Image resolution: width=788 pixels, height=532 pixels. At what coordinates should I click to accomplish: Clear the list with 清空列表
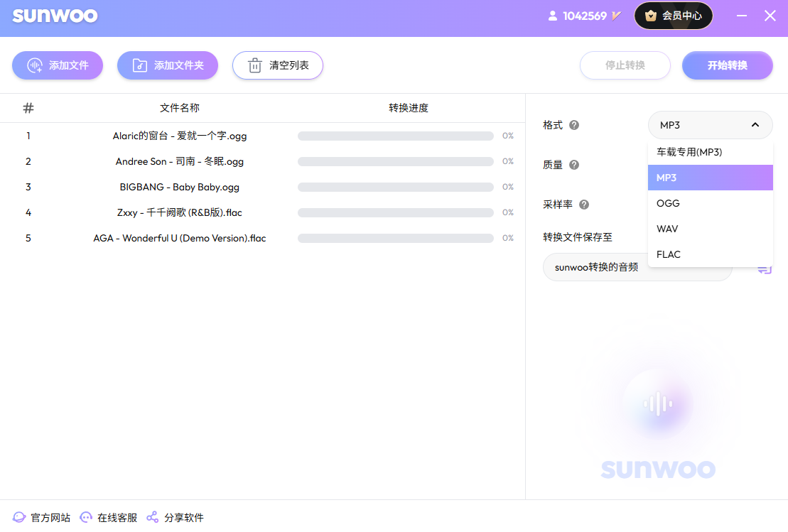[x=277, y=65]
